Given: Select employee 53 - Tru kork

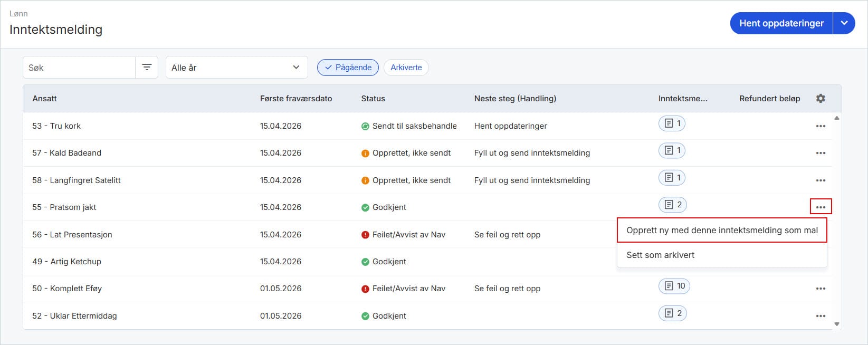Looking at the screenshot, I should 56,126.
